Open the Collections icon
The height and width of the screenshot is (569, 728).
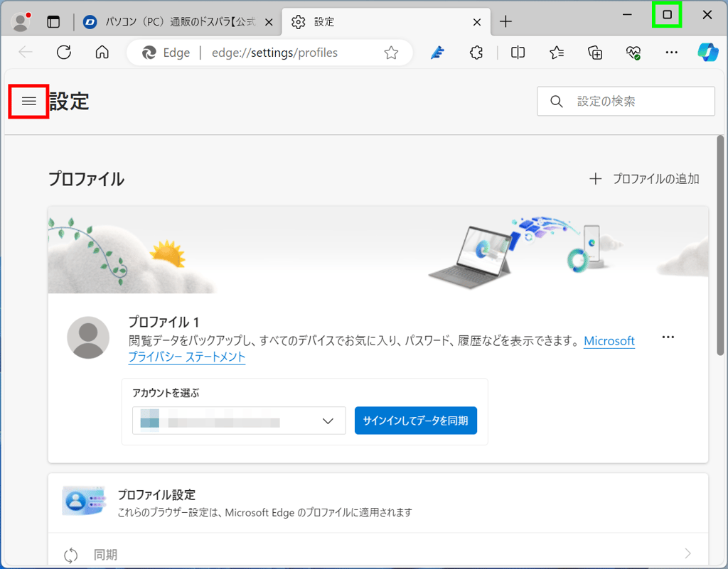595,52
